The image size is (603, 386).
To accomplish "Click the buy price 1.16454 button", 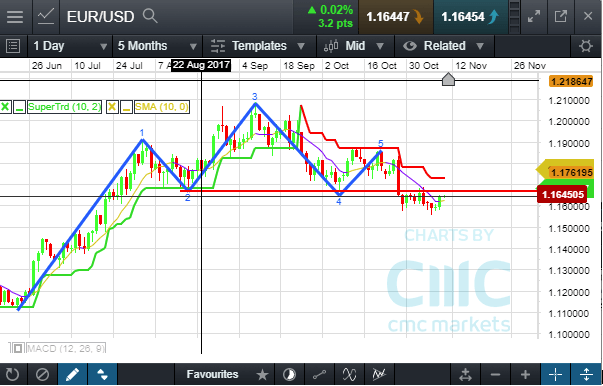I will 471,17.
